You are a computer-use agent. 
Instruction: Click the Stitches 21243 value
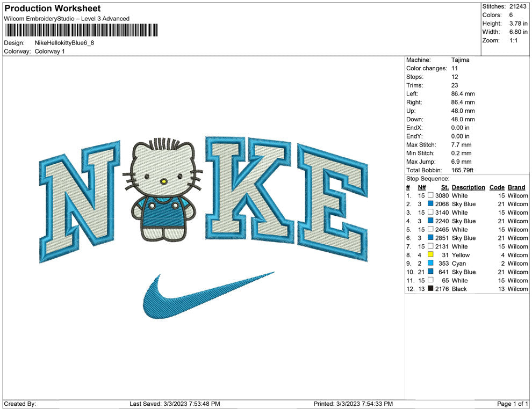click(517, 6)
